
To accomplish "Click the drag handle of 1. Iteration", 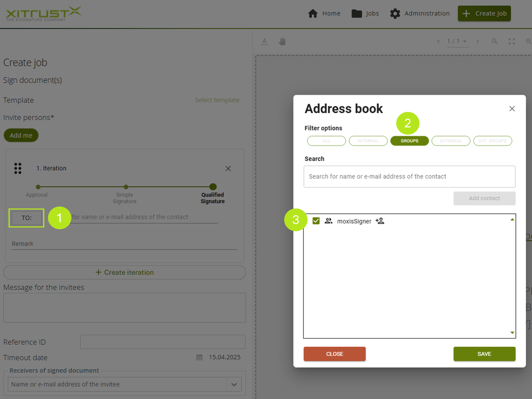I will pyautogui.click(x=17, y=169).
